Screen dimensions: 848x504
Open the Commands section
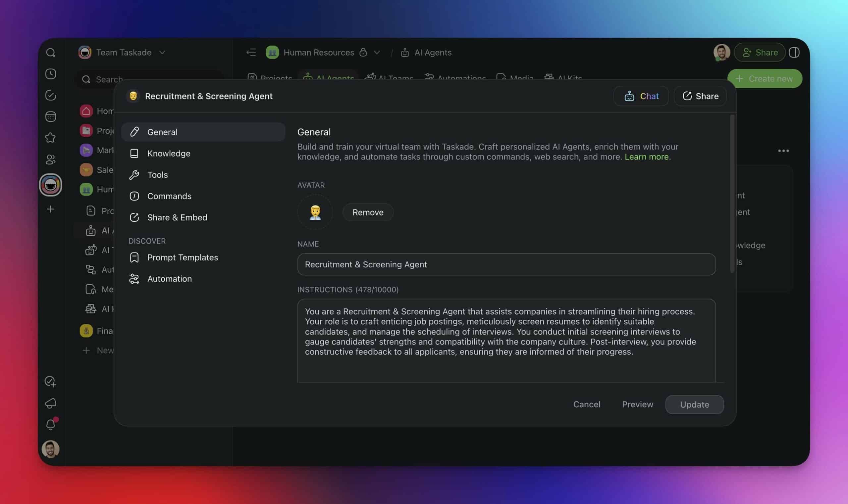click(169, 196)
